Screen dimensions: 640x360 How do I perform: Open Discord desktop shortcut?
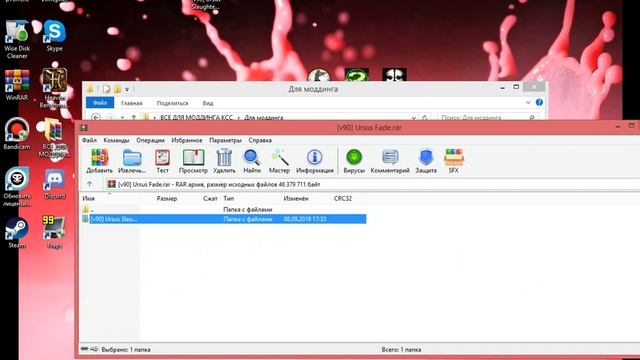[x=54, y=184]
